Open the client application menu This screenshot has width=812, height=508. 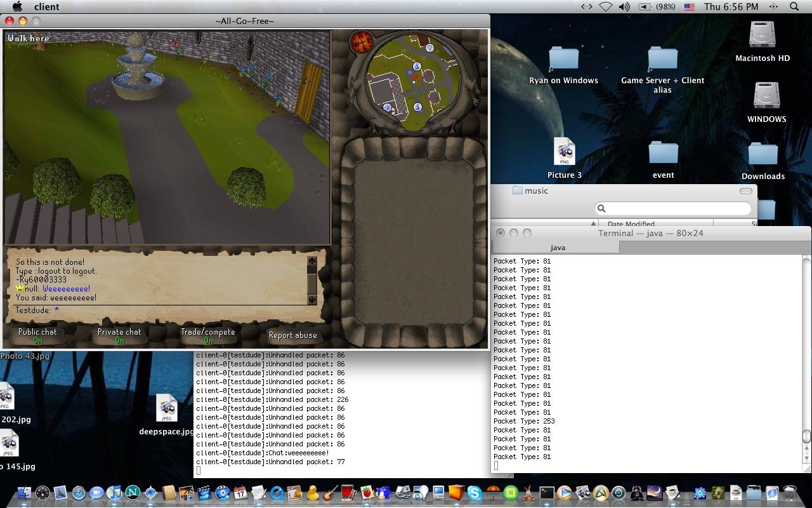pyautogui.click(x=46, y=6)
